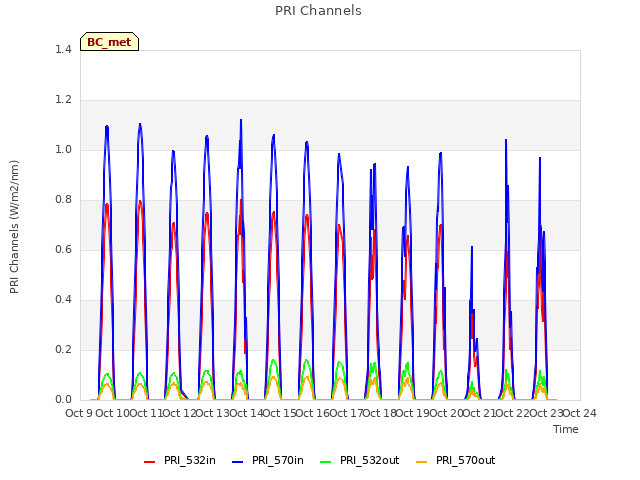Click the Oct 9 x-axis label
This screenshot has height=480, width=640.
[79, 413]
